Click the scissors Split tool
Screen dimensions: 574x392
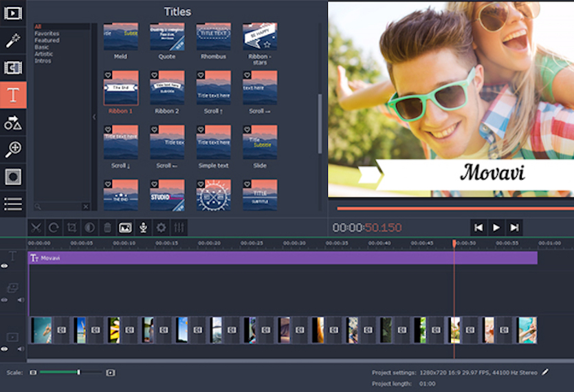click(36, 228)
